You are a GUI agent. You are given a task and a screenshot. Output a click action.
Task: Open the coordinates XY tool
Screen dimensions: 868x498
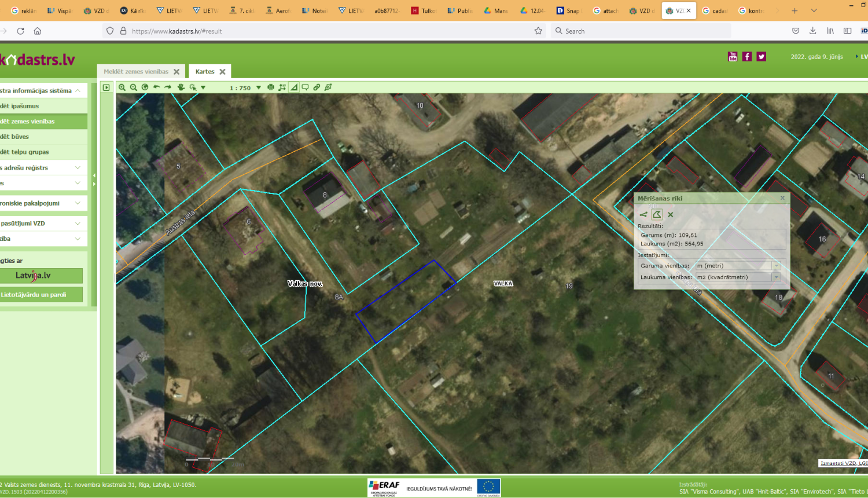point(282,87)
